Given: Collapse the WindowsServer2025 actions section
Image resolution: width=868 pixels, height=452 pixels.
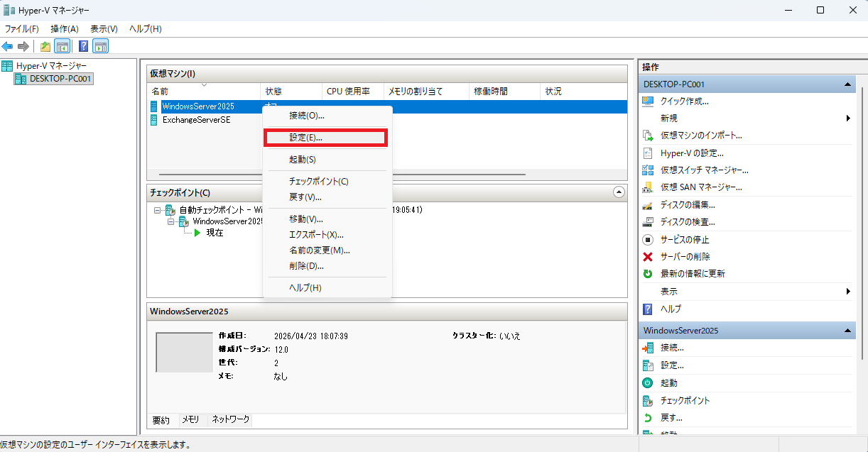Looking at the screenshot, I should [847, 331].
